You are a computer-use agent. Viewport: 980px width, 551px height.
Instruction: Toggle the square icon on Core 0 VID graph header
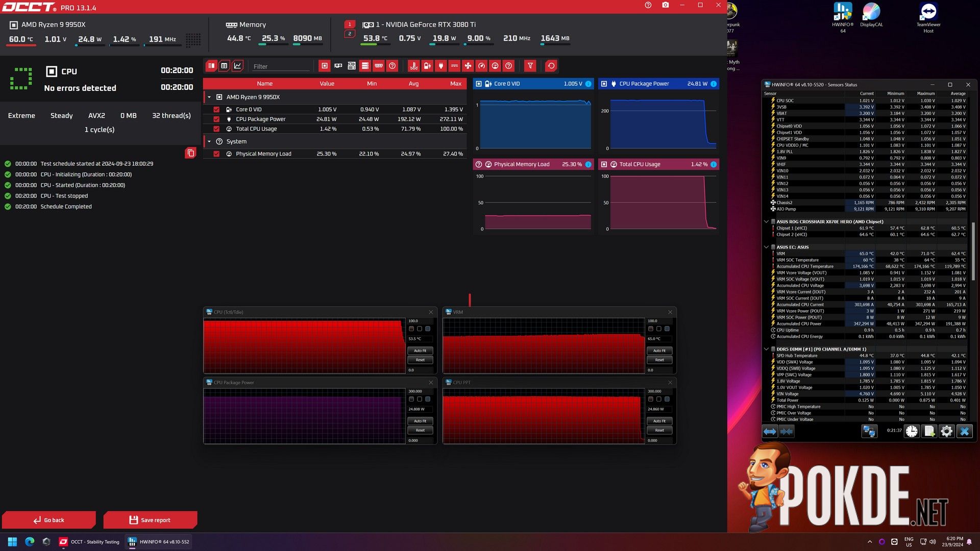[479, 84]
